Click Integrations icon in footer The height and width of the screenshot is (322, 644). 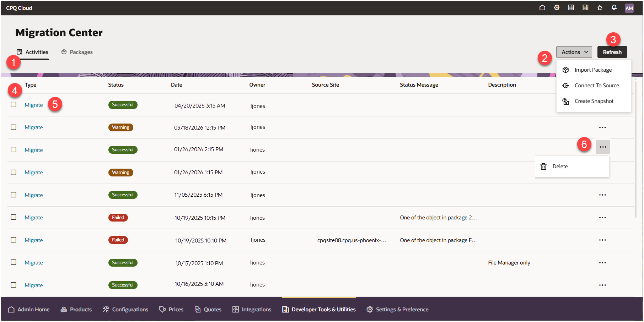coord(236,310)
